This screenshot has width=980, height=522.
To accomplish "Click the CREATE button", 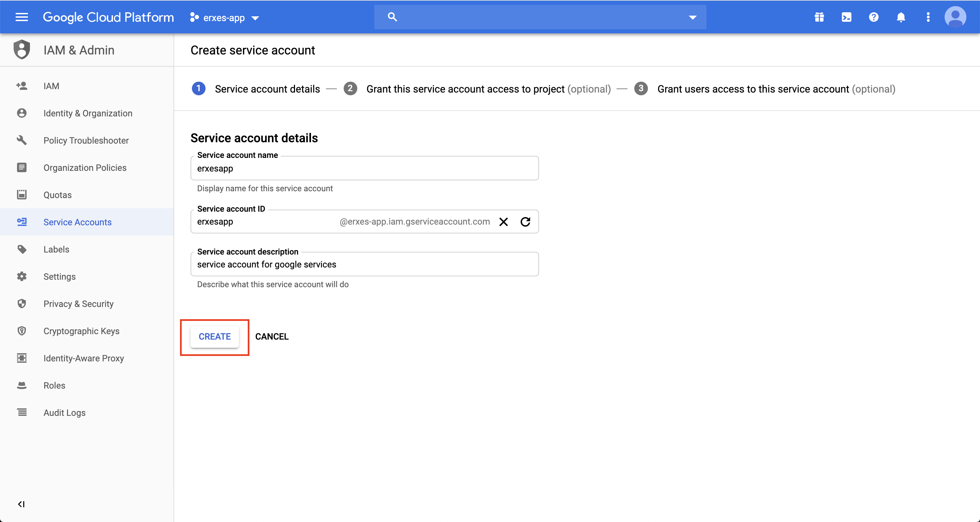I will pos(215,337).
